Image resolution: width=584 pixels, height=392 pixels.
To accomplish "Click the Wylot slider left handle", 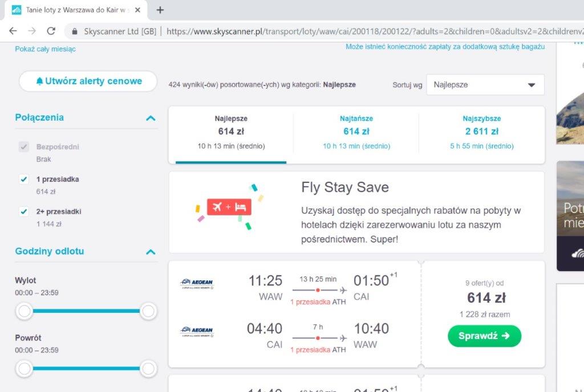I will 24,311.
